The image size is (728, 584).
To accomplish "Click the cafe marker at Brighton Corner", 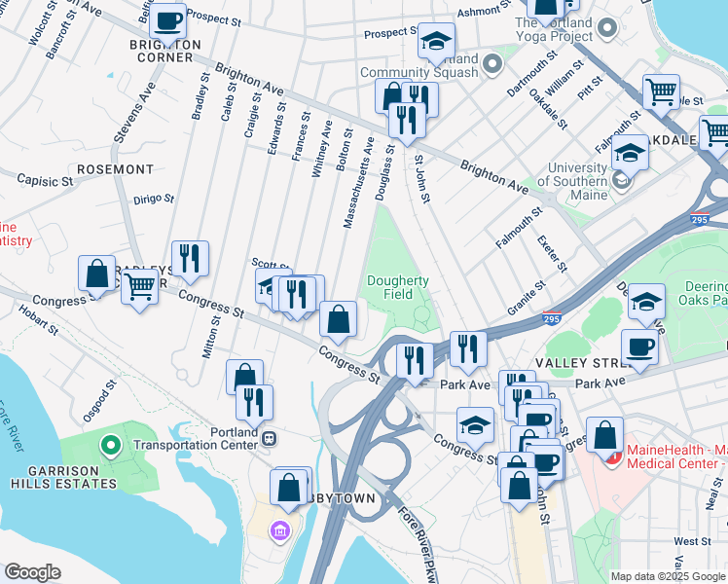I will click(x=168, y=22).
